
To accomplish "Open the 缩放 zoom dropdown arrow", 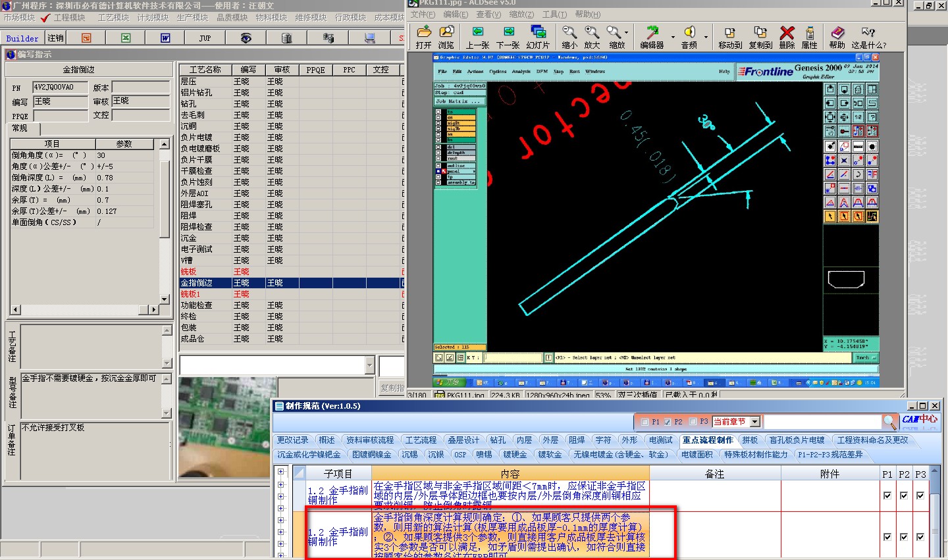I will [627, 33].
